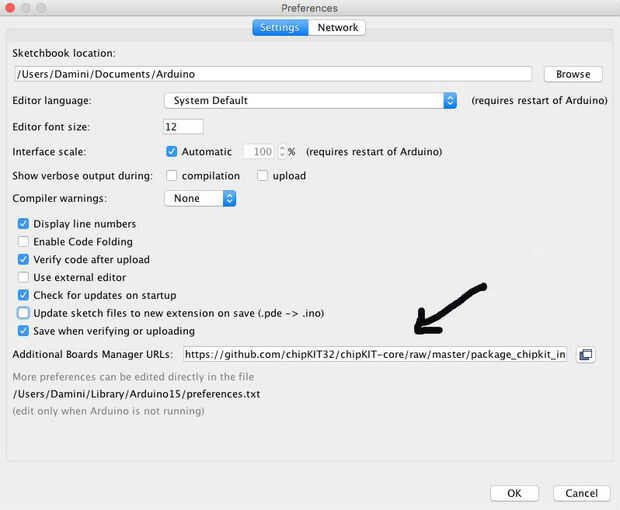The height and width of the screenshot is (510, 620).
Task: Click the Editor font size field
Action: pos(183,127)
